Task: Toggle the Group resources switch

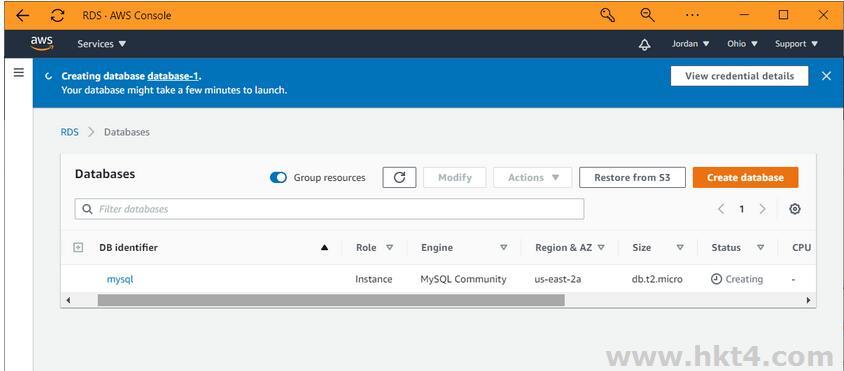Action: pos(278,178)
